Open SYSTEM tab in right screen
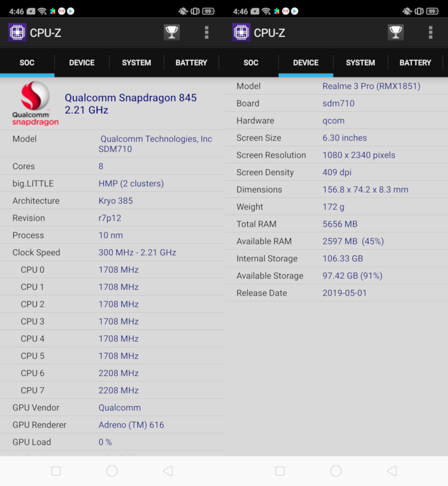448x486 pixels. point(360,63)
